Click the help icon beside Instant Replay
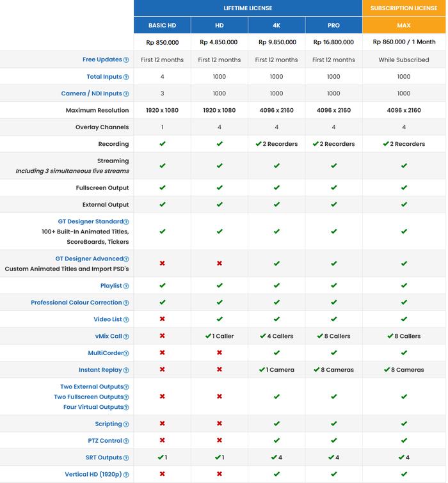448x483 pixels. [126, 370]
